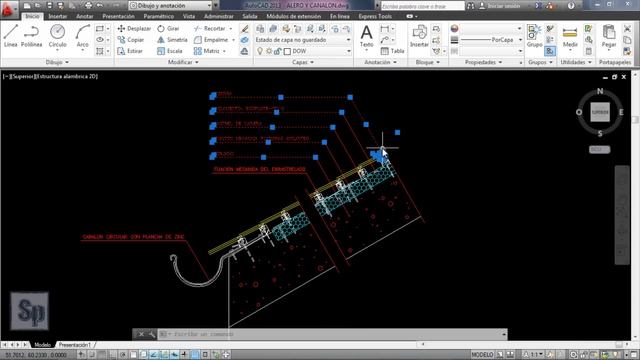Toggle the layer freeze sun icon

coord(269,51)
